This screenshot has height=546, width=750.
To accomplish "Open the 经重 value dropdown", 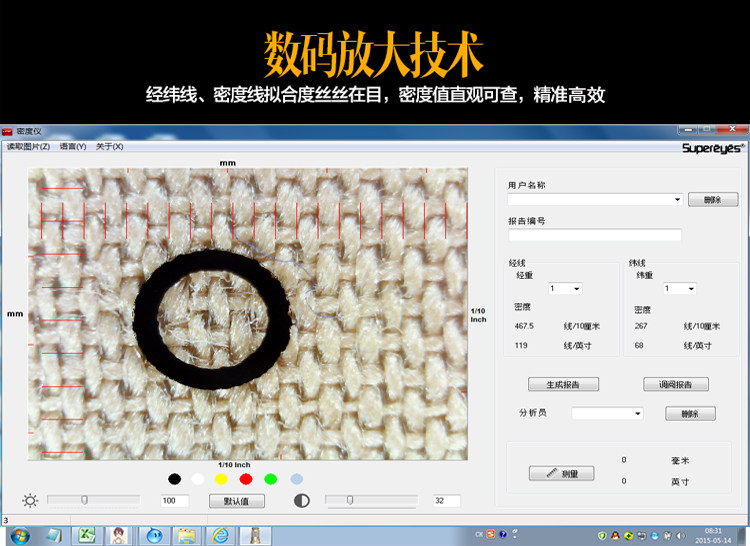I will point(565,288).
